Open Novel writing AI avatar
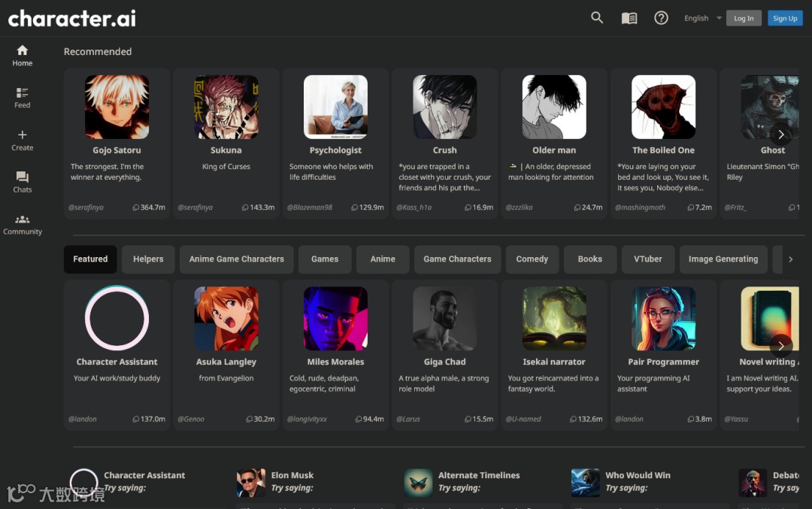 pyautogui.click(x=770, y=319)
